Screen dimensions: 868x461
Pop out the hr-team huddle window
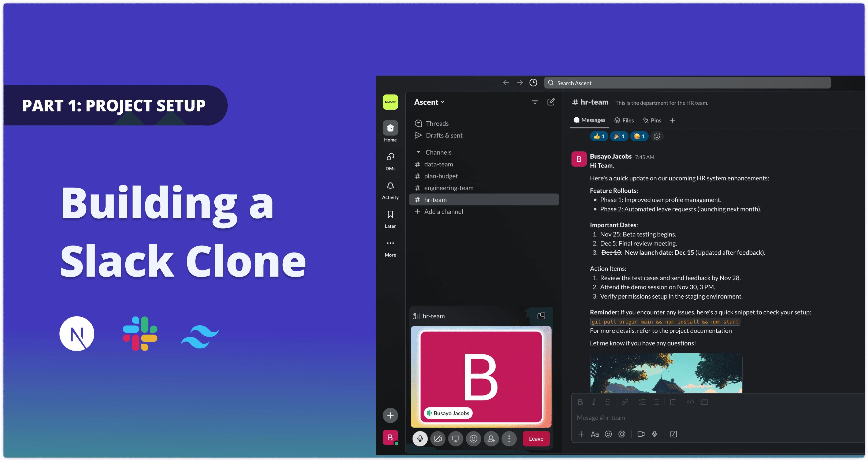point(541,316)
